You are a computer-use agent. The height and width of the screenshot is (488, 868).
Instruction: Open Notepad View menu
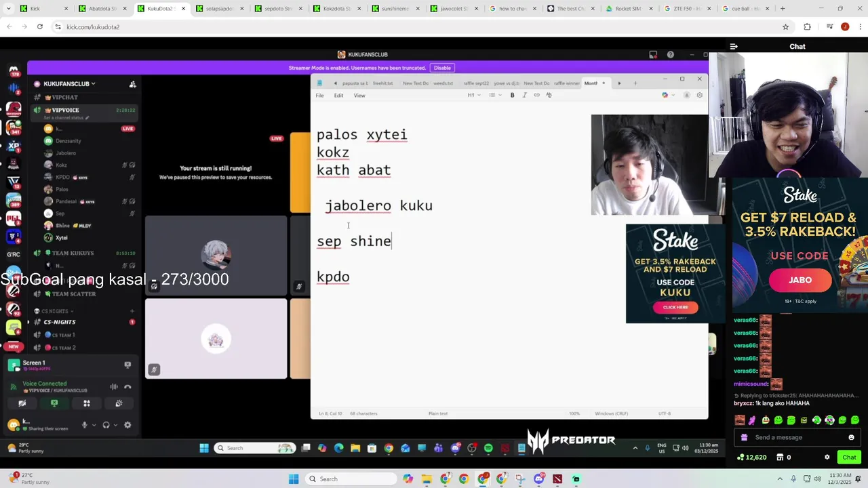click(x=359, y=96)
